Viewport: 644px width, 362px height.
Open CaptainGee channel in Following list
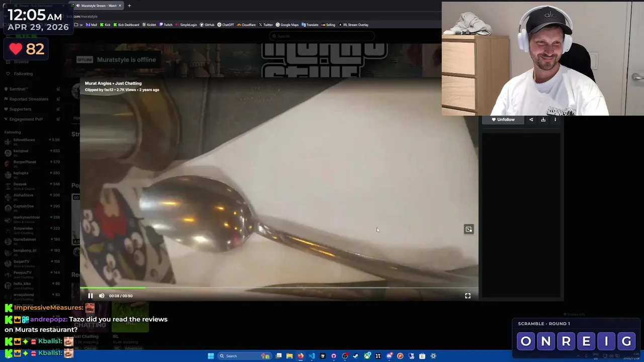tap(31, 207)
